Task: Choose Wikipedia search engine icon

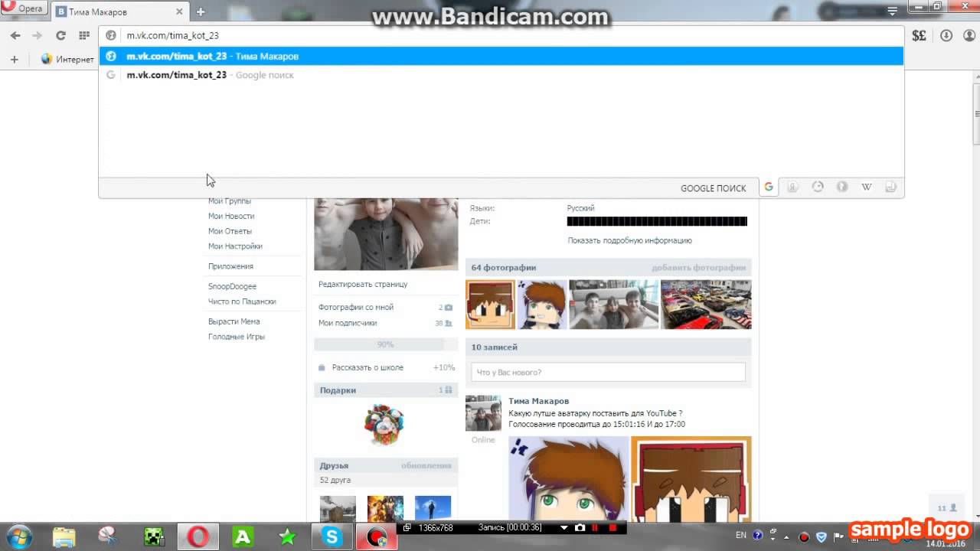Action: pos(867,187)
